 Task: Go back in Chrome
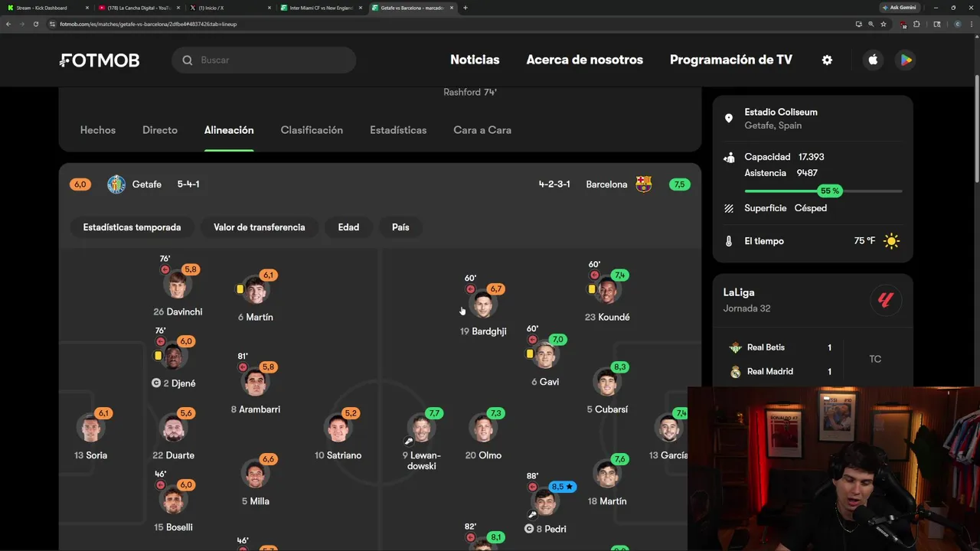8,24
